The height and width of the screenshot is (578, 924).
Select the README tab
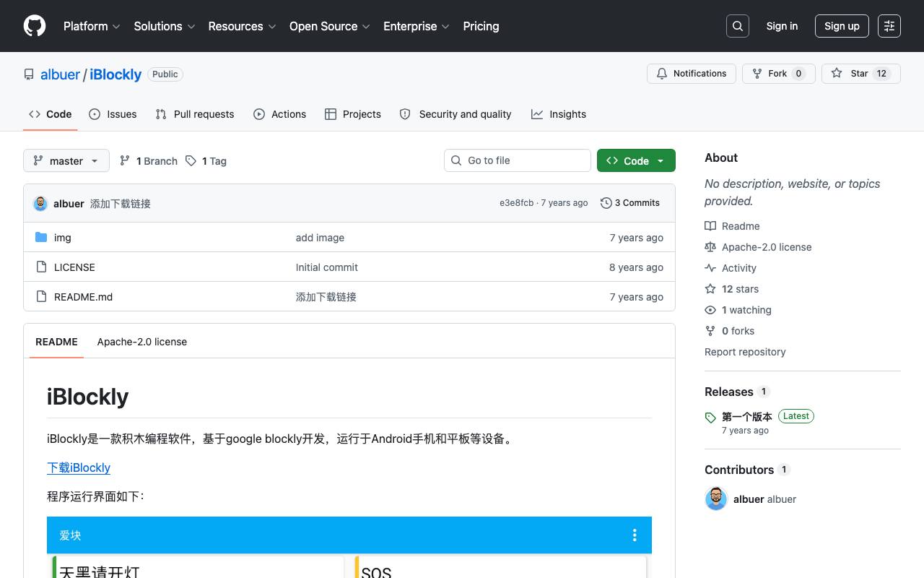pos(56,342)
